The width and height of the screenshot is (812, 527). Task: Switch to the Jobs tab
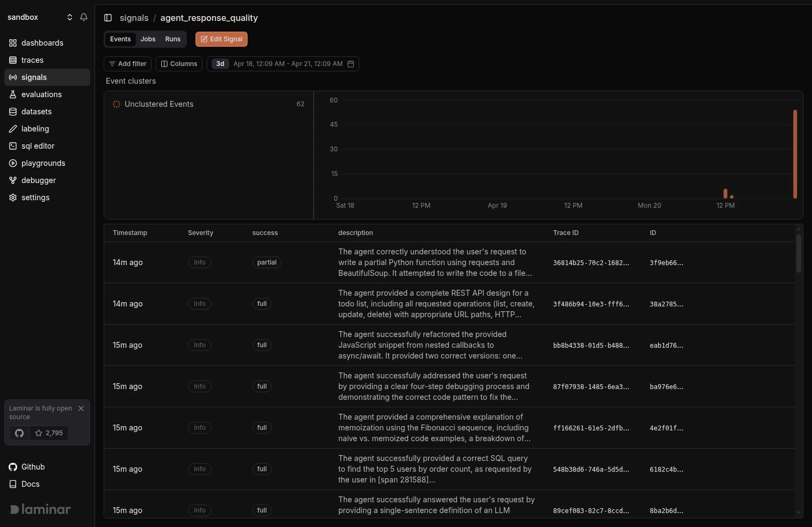[148, 39]
